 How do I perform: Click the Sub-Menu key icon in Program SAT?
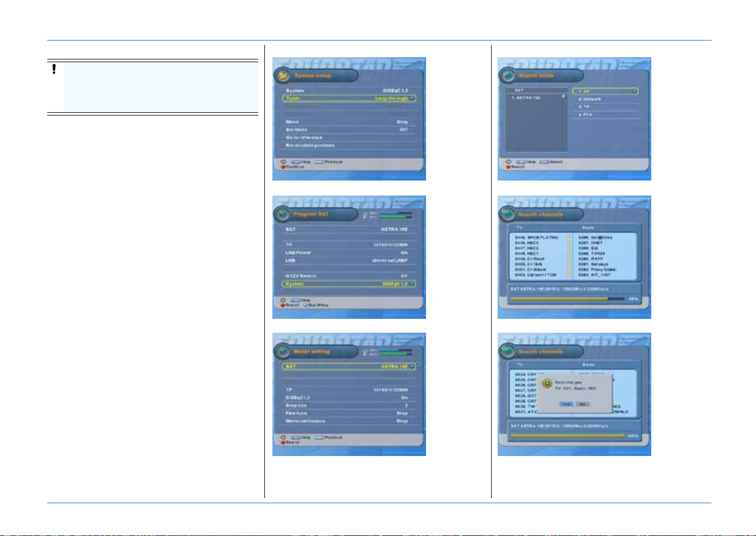(305, 305)
